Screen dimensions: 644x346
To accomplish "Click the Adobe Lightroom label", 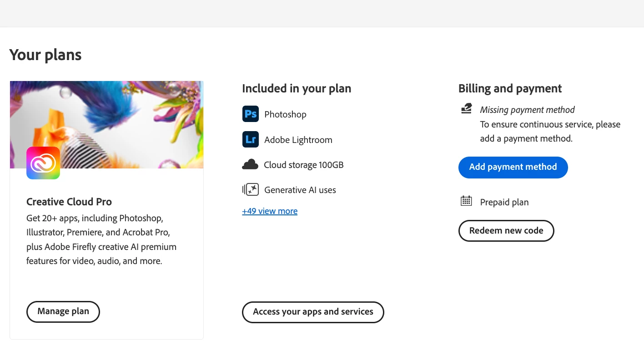I will click(298, 140).
